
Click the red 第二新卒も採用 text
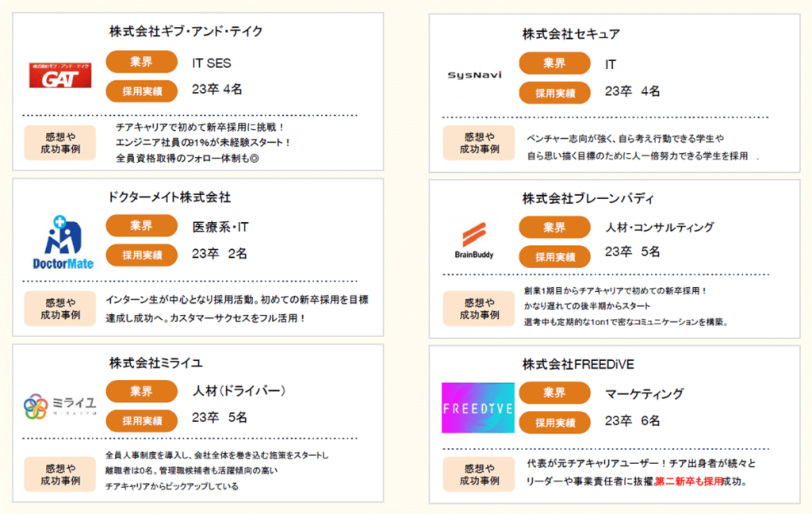coord(688,481)
